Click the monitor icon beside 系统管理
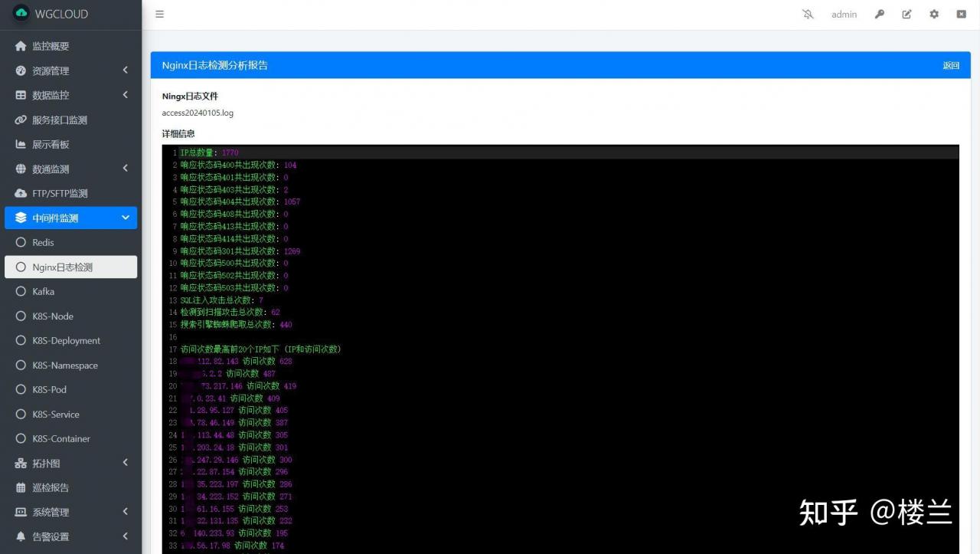Screen dimensions: 980x554 (x=21, y=512)
